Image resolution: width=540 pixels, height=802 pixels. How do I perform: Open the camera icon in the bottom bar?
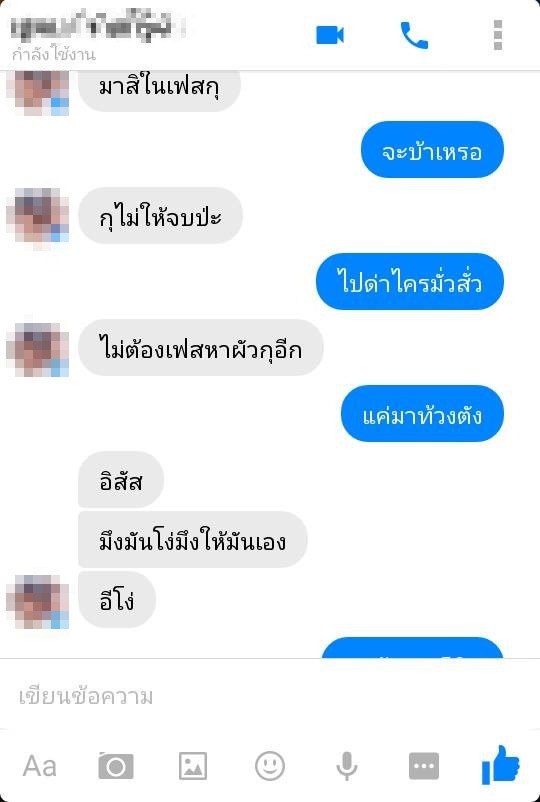116,766
